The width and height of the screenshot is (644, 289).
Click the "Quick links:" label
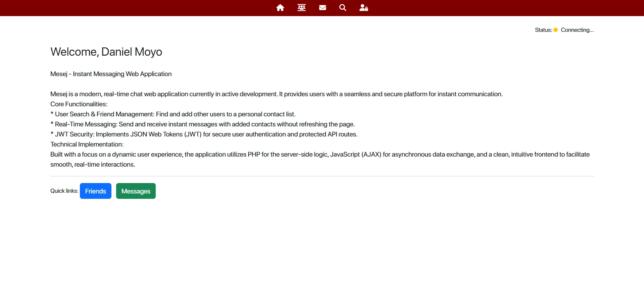pos(64,191)
